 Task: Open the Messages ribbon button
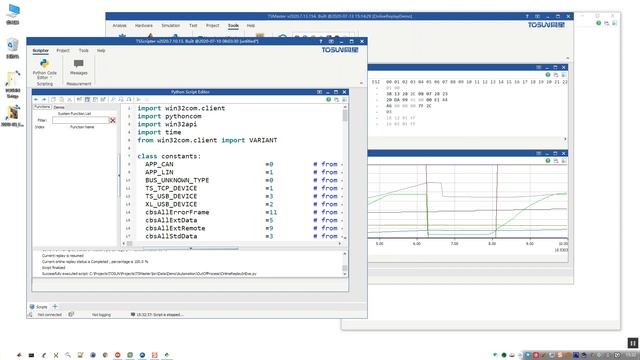coord(78,67)
